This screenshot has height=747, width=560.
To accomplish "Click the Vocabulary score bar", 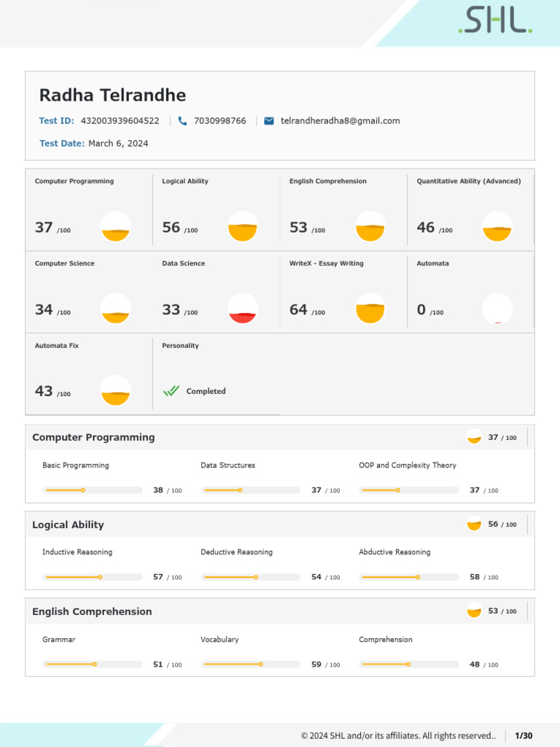I will 251,665.
